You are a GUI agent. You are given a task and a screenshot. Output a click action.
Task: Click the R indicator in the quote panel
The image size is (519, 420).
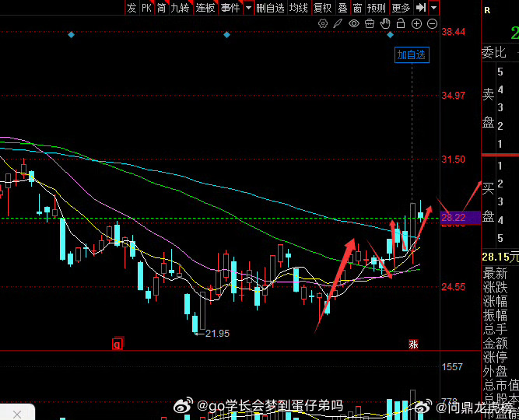(487, 10)
